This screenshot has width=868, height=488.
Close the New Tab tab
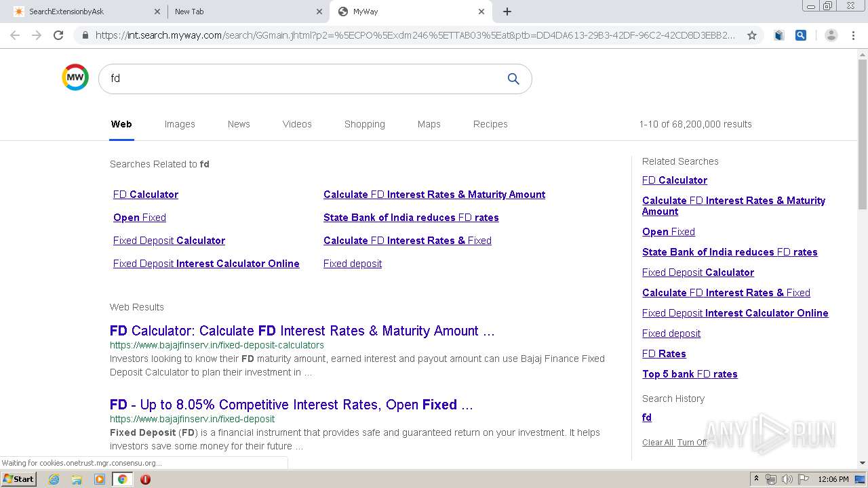tap(319, 12)
